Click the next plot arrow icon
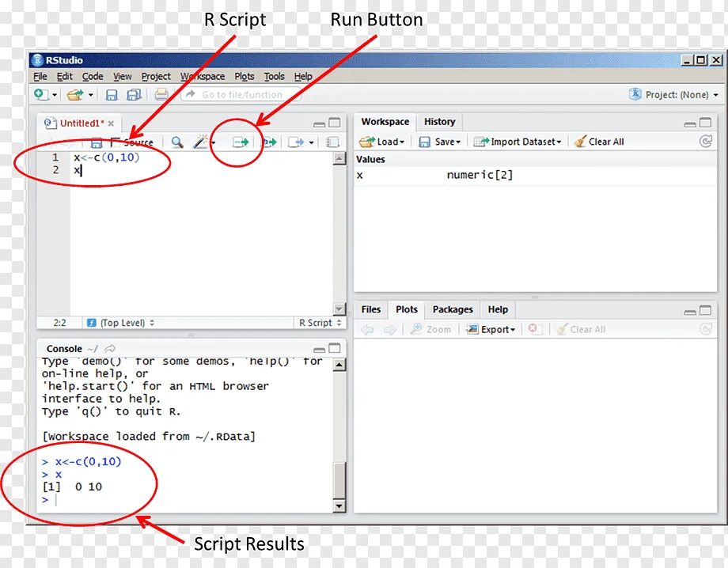Image resolution: width=728 pixels, height=568 pixels. pyautogui.click(x=389, y=329)
